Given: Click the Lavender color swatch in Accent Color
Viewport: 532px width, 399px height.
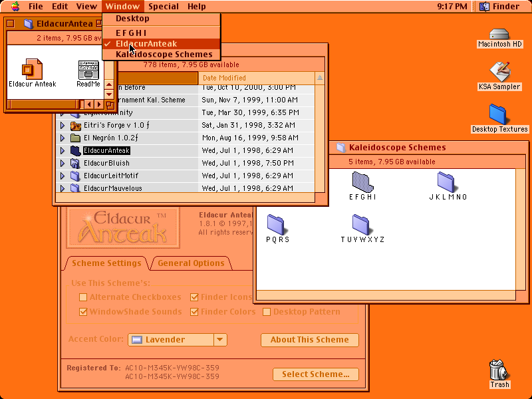Looking at the screenshot, I should coord(137,340).
